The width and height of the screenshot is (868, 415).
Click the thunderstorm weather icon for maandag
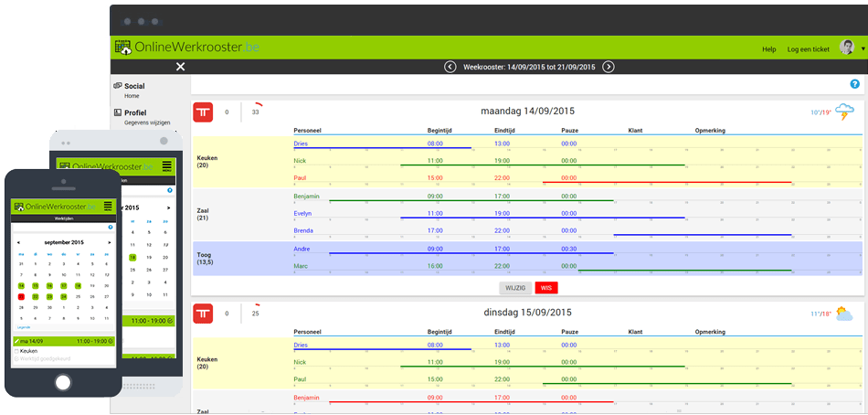[x=845, y=112]
